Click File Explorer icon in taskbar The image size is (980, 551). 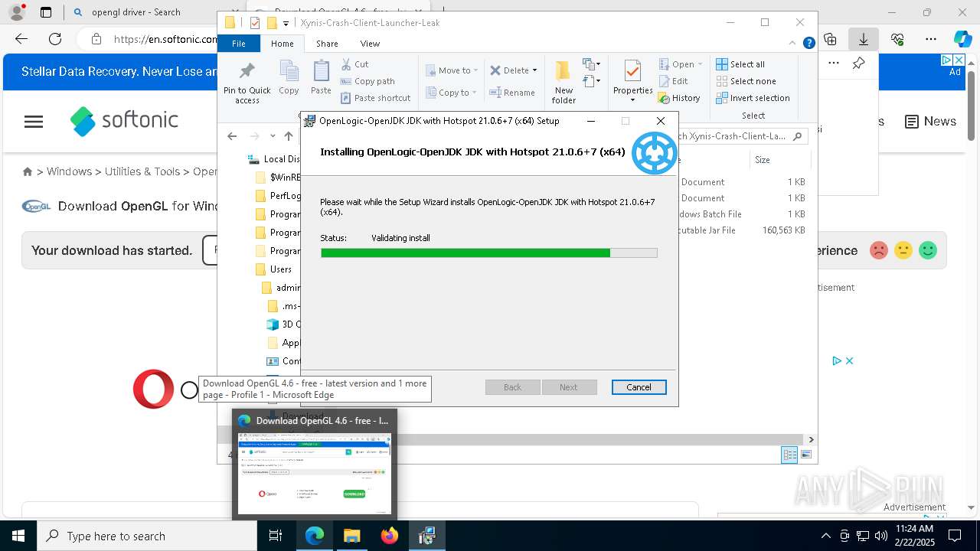point(351,536)
